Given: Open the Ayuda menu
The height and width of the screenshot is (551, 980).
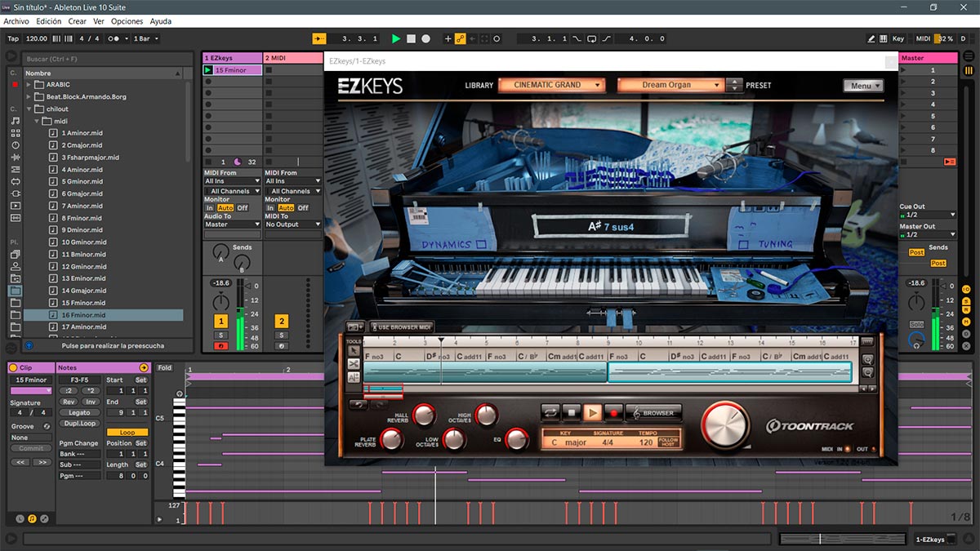Looking at the screenshot, I should tap(161, 21).
